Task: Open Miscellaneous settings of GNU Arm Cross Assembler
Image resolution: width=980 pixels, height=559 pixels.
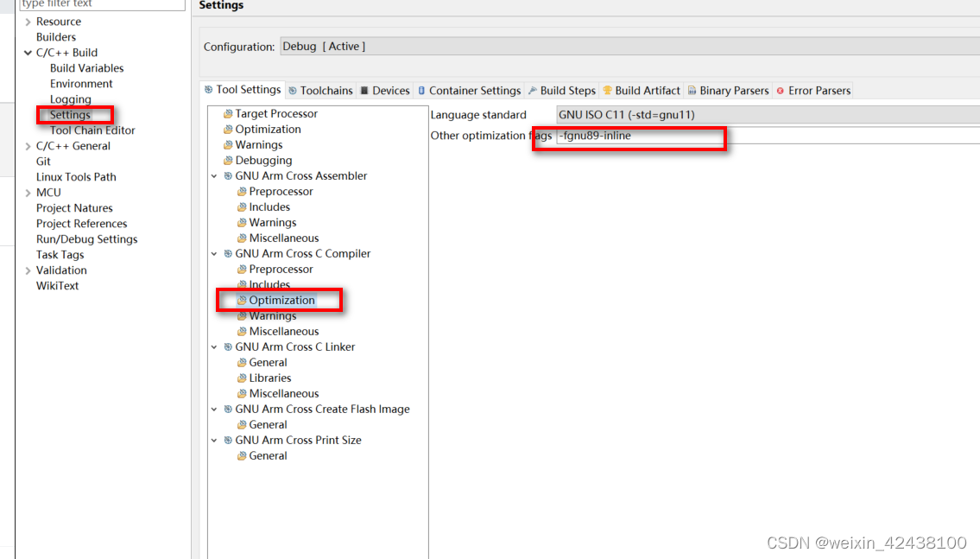Action: tap(285, 238)
